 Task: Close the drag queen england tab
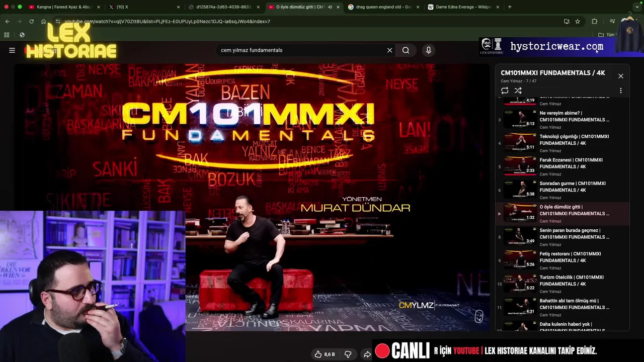418,7
